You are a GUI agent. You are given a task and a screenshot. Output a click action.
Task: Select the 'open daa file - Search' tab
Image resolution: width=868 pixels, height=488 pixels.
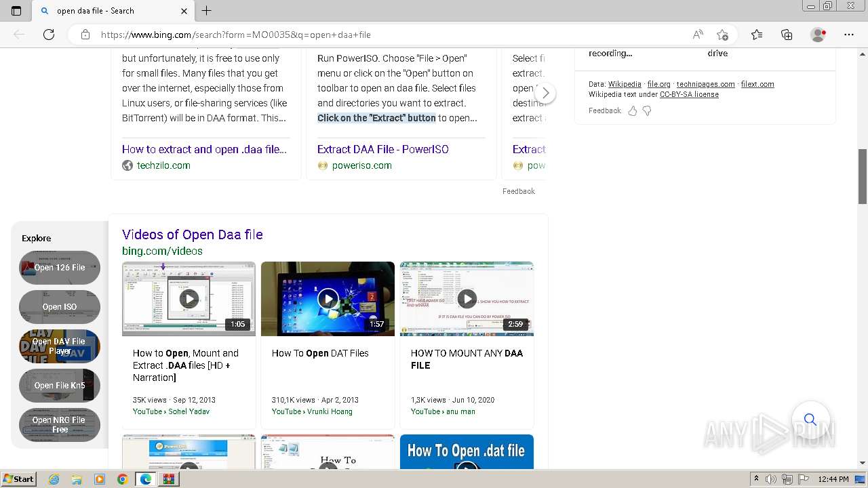point(113,11)
